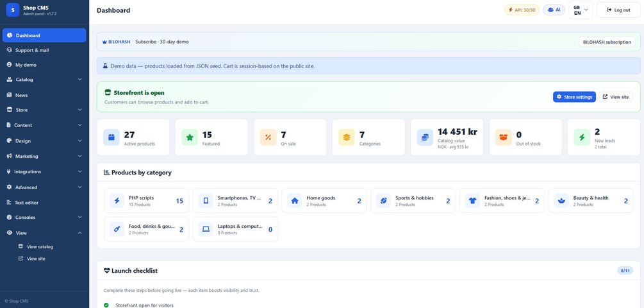
Task: Click the New leads lightning icon
Action: pyautogui.click(x=582, y=137)
